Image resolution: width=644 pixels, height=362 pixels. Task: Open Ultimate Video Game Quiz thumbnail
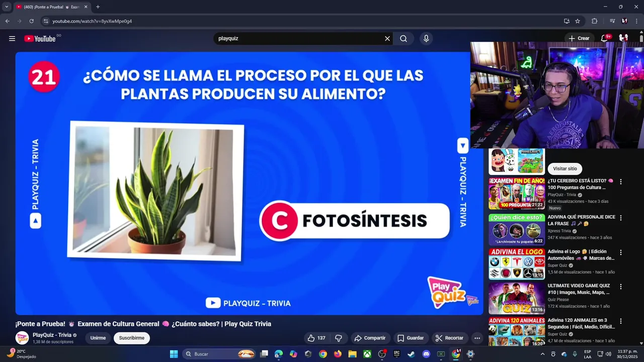[517, 298]
